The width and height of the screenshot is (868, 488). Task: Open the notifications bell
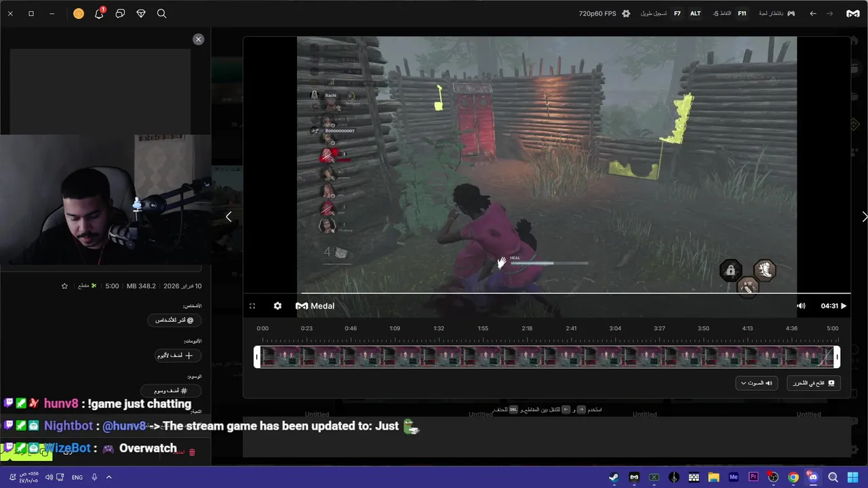(99, 13)
